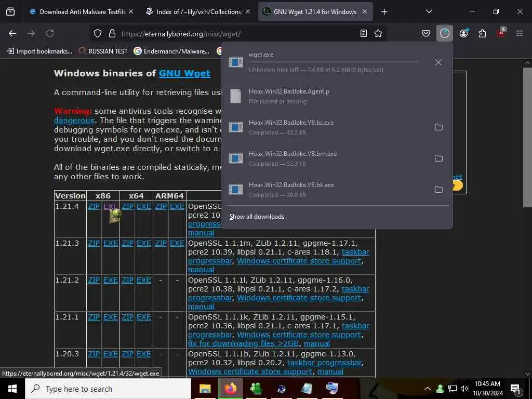Open the Firefox account menu
The image size is (532, 399).
[x=463, y=33]
